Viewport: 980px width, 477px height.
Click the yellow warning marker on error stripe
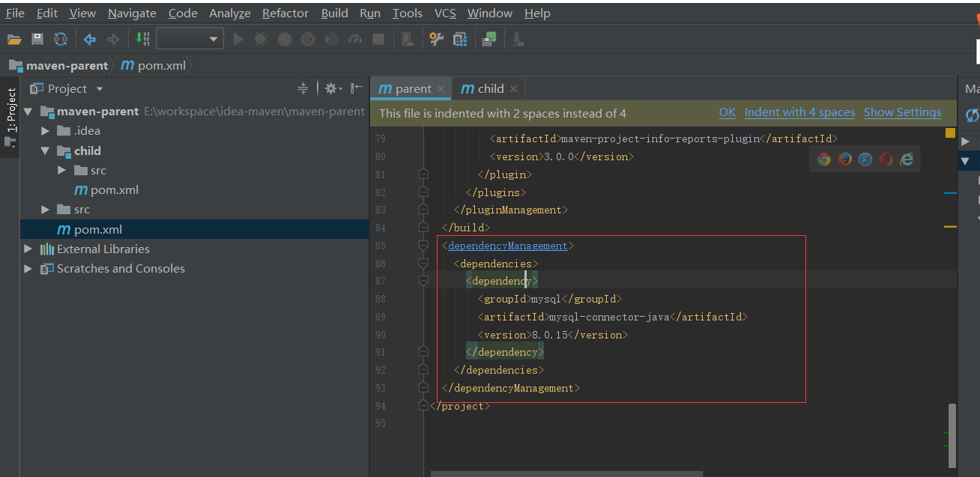tap(950, 226)
